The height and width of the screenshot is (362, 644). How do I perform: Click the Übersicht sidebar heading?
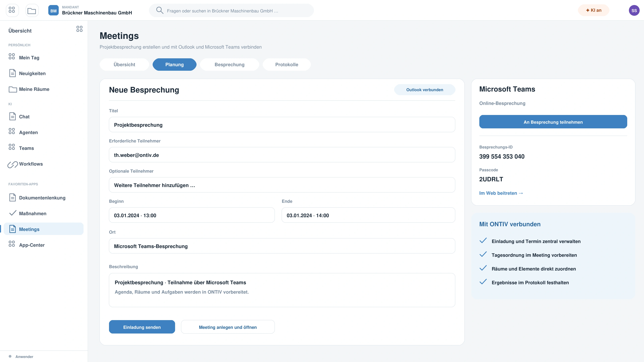20,31
